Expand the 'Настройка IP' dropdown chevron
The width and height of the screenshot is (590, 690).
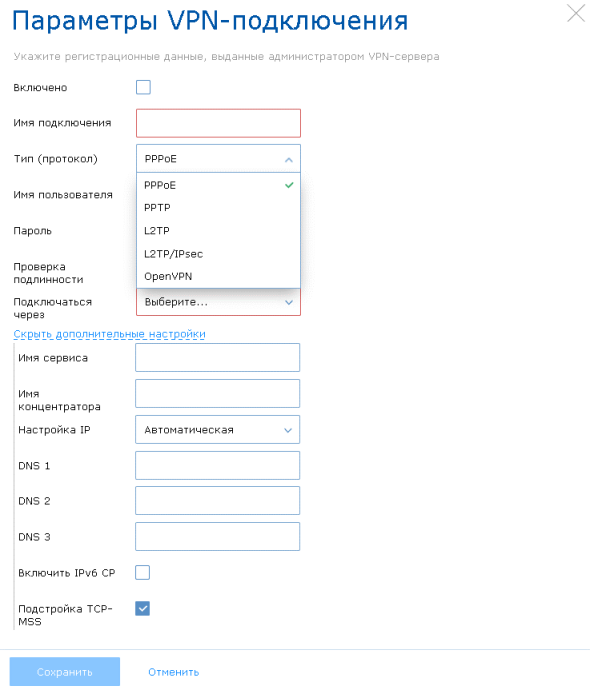(288, 430)
